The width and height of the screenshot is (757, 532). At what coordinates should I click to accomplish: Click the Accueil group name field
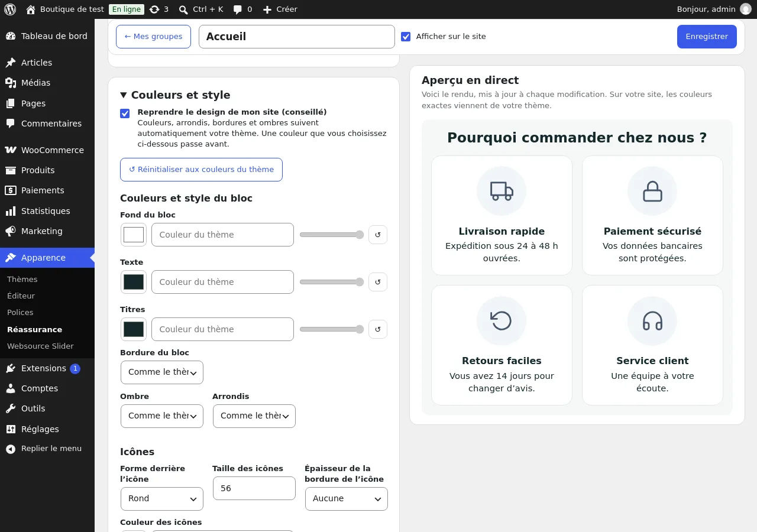(297, 37)
